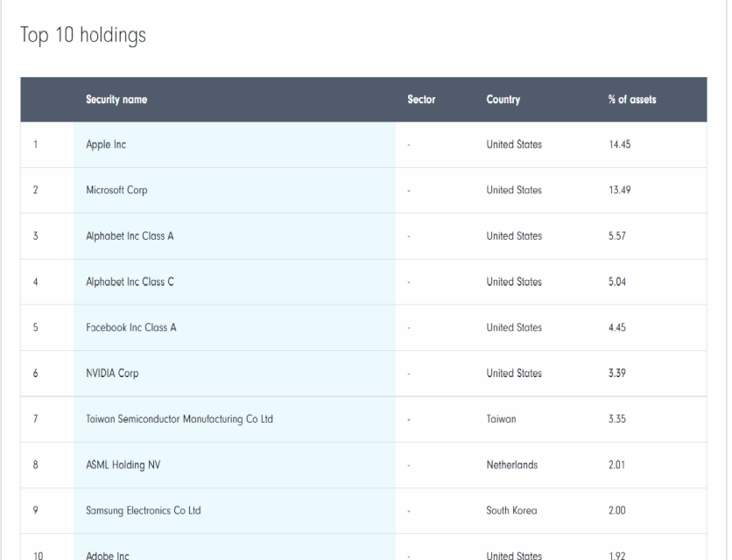732x560 pixels.
Task: Click the Sector column header
Action: (x=421, y=99)
